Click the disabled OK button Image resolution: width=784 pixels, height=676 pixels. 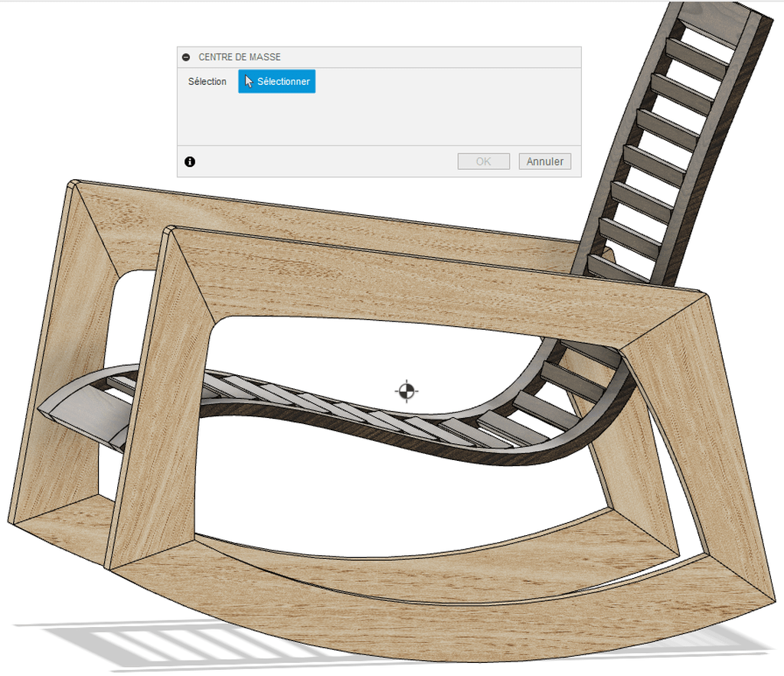pyautogui.click(x=484, y=162)
